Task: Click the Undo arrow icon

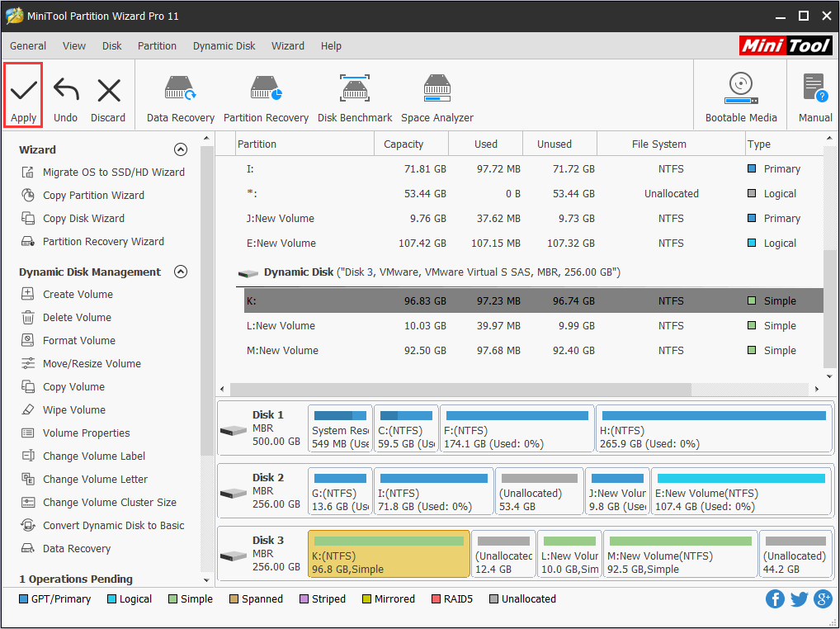Action: [x=66, y=90]
